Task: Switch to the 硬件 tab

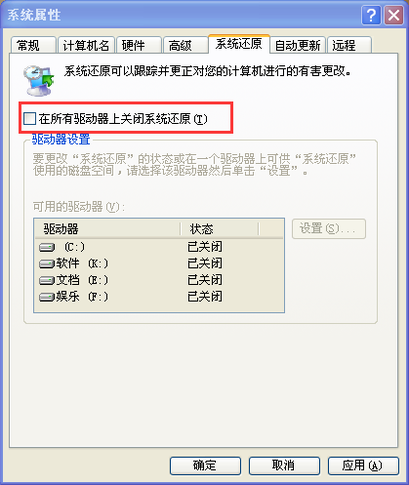Action: point(139,45)
